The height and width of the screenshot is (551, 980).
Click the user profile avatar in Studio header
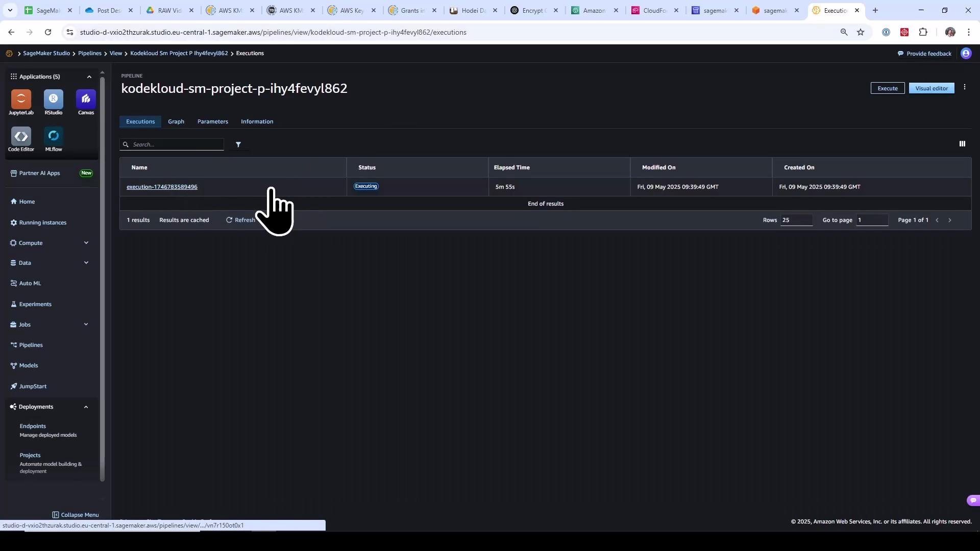966,54
